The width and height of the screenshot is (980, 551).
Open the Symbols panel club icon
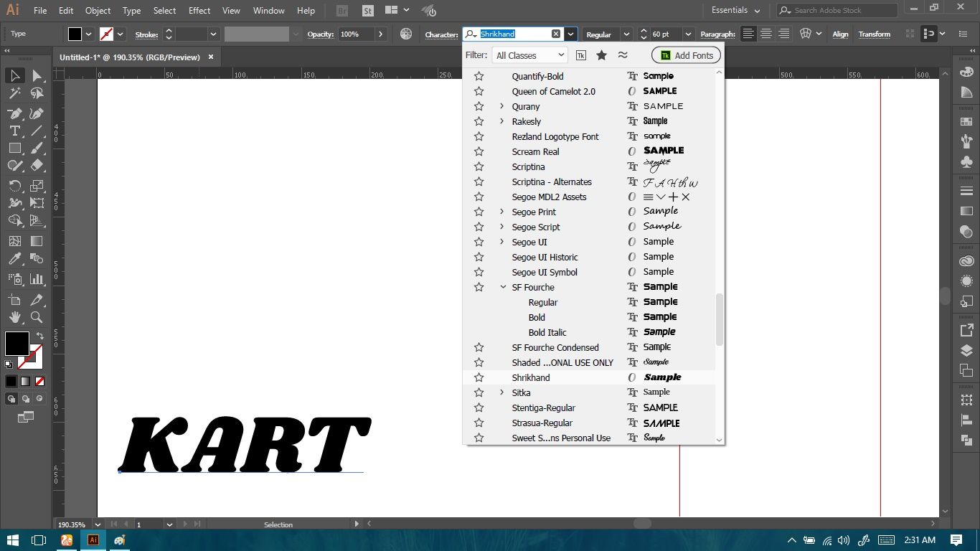(x=966, y=163)
